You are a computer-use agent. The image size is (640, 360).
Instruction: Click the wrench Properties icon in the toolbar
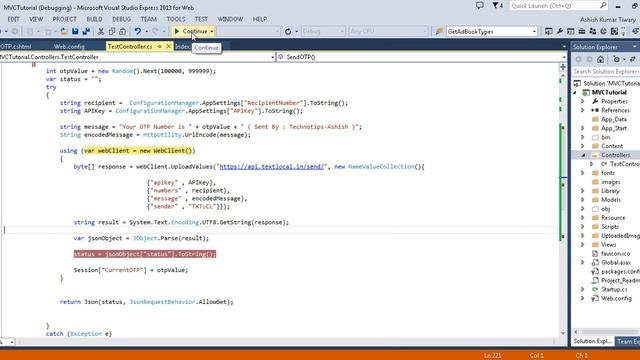[x=560, y=31]
